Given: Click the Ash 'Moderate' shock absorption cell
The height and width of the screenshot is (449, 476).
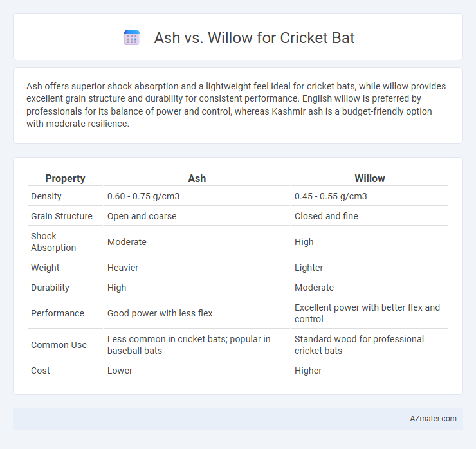Looking at the screenshot, I should coord(127,242).
